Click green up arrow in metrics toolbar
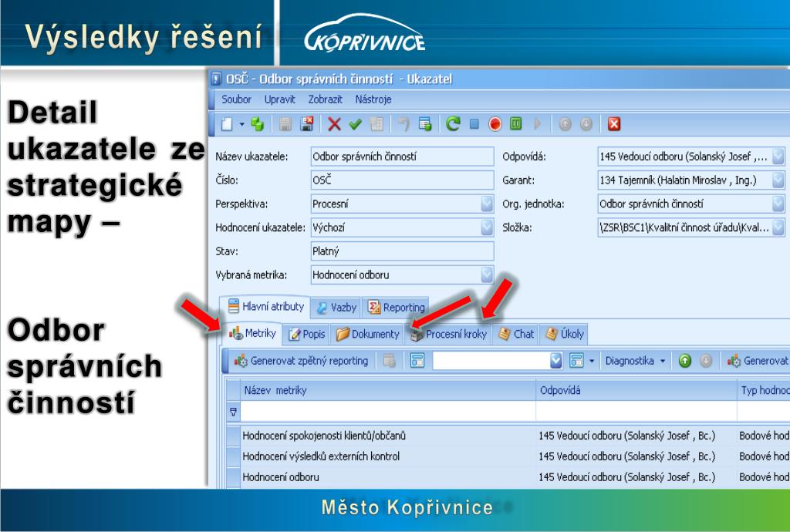The height and width of the screenshot is (532, 790). [x=685, y=360]
